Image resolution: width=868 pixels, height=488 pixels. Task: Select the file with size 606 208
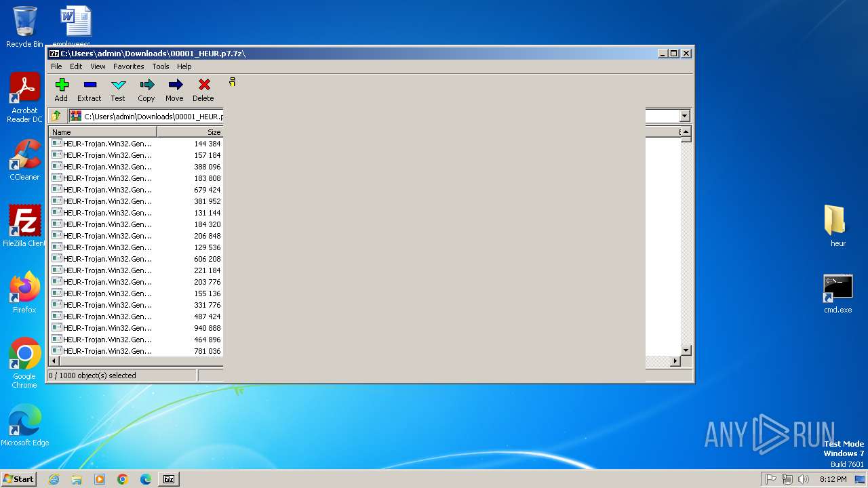(x=136, y=259)
